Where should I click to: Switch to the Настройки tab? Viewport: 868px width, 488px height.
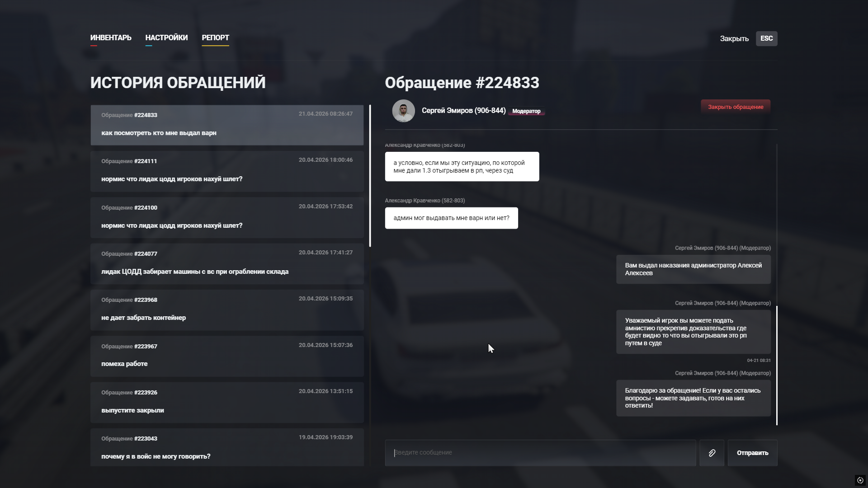(x=166, y=38)
